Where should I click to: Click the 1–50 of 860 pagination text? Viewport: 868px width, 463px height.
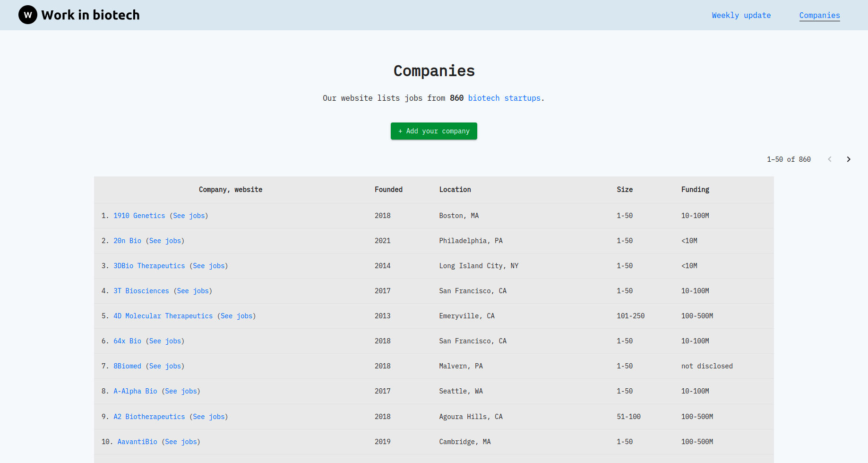click(x=789, y=159)
